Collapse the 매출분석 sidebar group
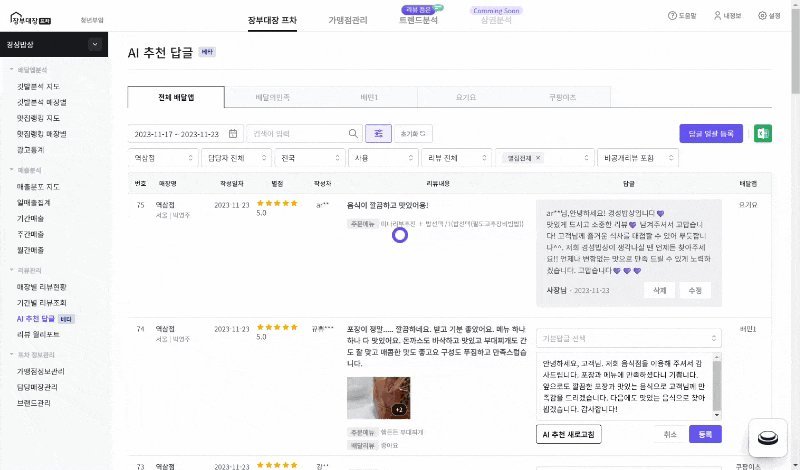This screenshot has height=470, width=800. click(x=26, y=170)
